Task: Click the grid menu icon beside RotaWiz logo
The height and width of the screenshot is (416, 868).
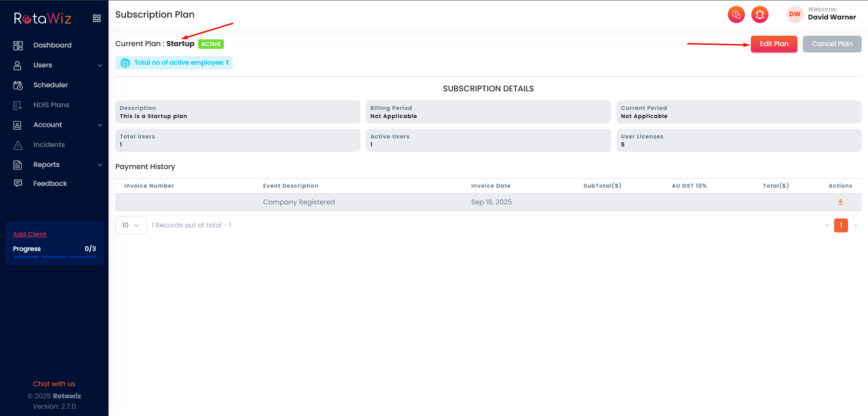Action: pos(96,19)
